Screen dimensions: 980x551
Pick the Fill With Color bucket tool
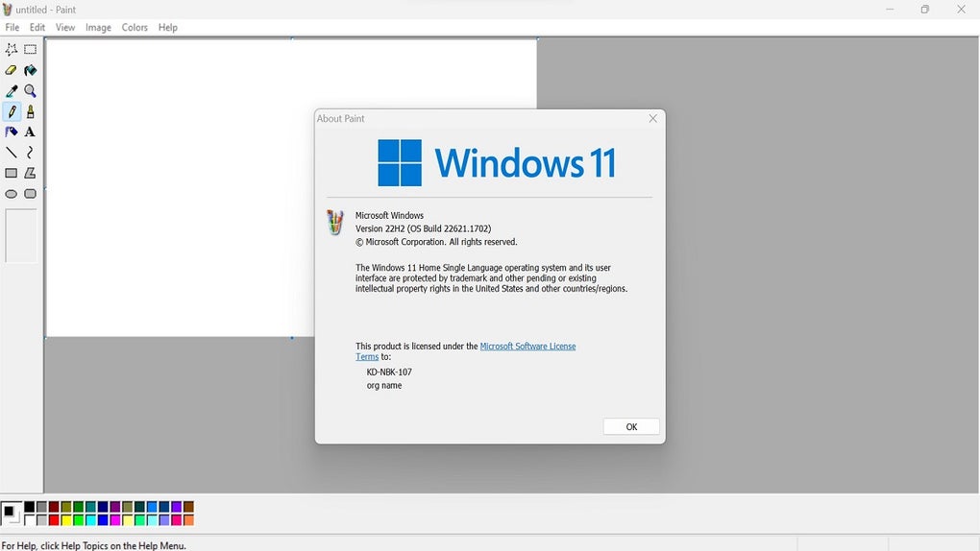tap(30, 70)
